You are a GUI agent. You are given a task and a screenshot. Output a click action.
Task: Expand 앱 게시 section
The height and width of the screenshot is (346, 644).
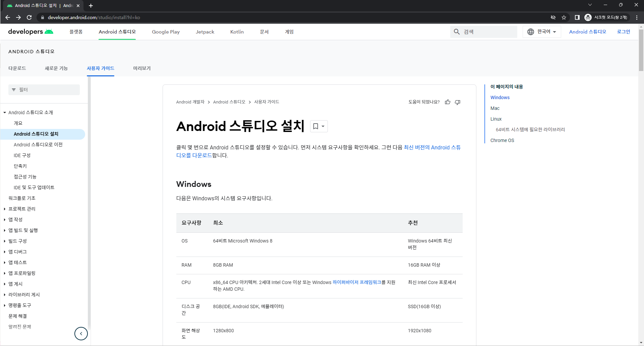click(x=5, y=284)
